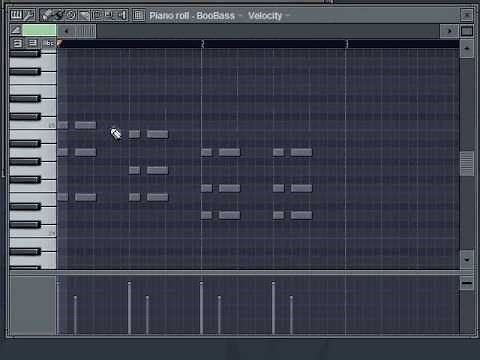Select the lowest short note at bar 2 start
The height and width of the screenshot is (360, 480).
206,215
